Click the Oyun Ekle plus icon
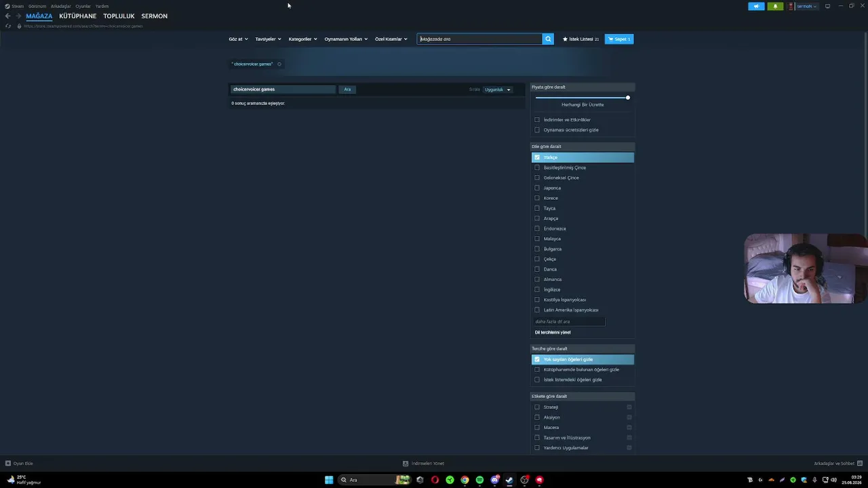The height and width of the screenshot is (488, 868). pyautogui.click(x=8, y=464)
